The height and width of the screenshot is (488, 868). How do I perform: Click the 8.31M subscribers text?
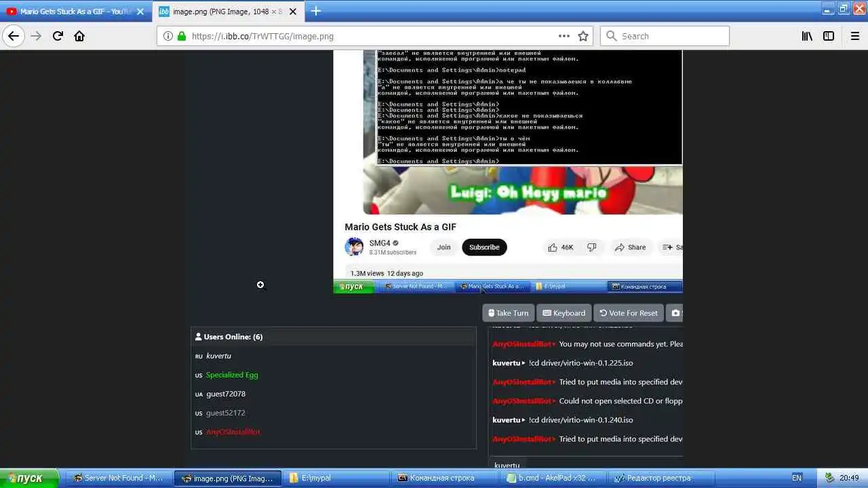pos(393,253)
